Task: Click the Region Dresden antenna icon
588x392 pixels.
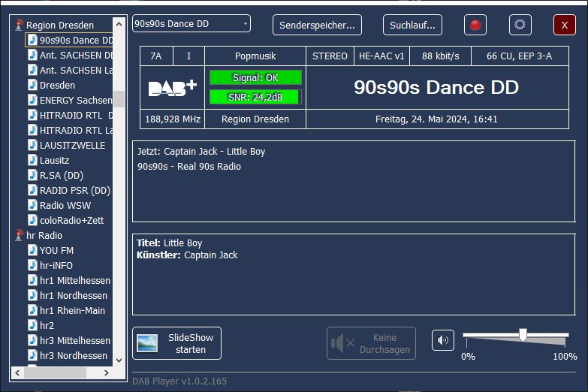Action: [20, 26]
